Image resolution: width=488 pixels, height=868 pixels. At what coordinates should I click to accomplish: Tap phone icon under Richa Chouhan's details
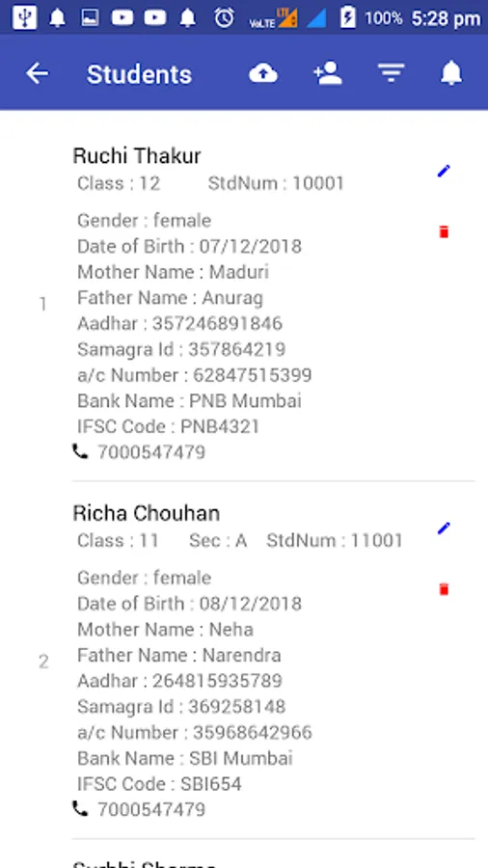(x=80, y=809)
